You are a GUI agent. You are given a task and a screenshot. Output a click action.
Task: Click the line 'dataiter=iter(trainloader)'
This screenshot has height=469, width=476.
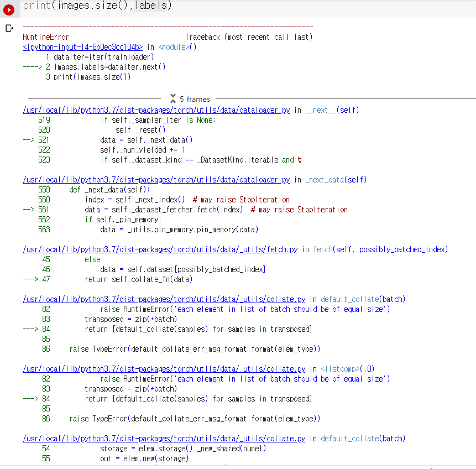click(x=104, y=57)
